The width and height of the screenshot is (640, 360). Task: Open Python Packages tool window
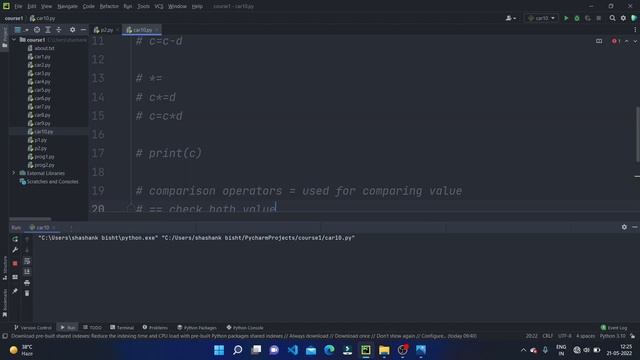click(197, 327)
